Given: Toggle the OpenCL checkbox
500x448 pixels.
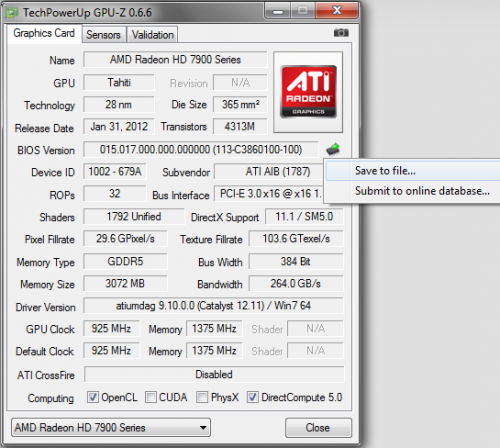Looking at the screenshot, I should point(93,397).
